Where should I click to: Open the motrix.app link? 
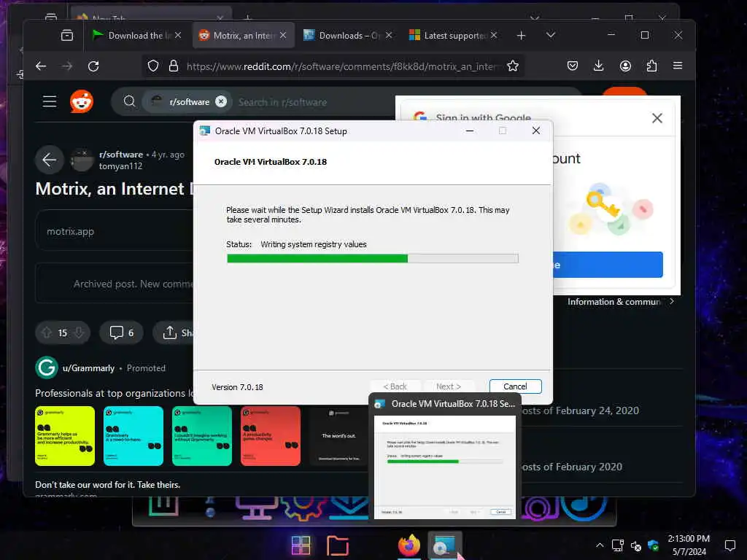[71, 231]
